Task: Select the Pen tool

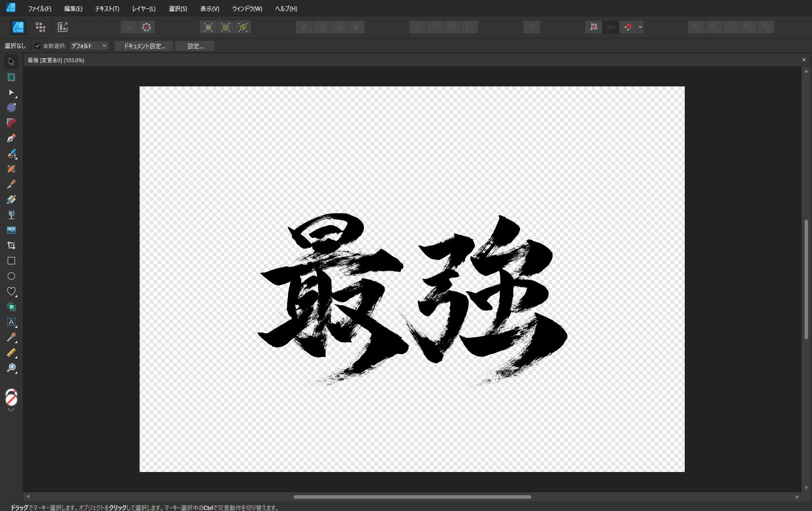Action: (11, 138)
